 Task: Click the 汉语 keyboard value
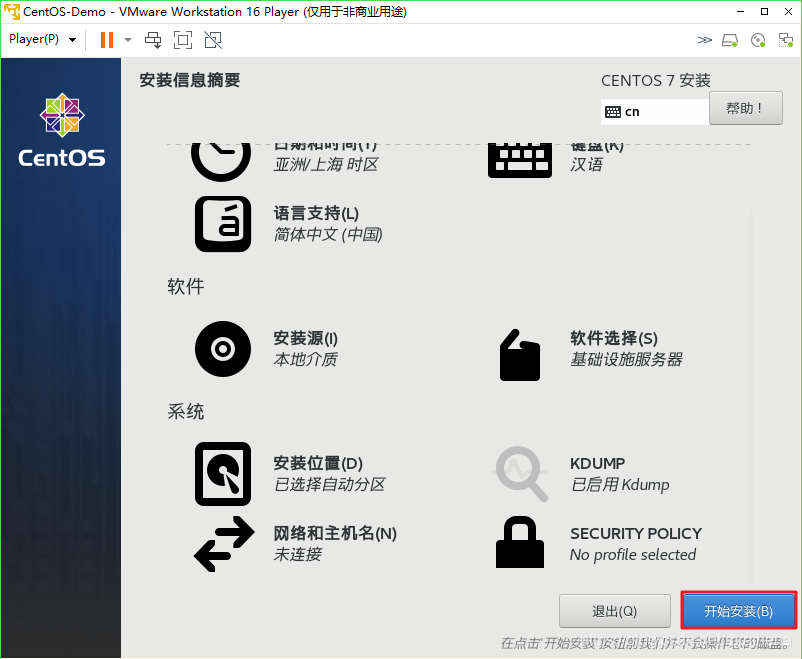pyautogui.click(x=587, y=165)
